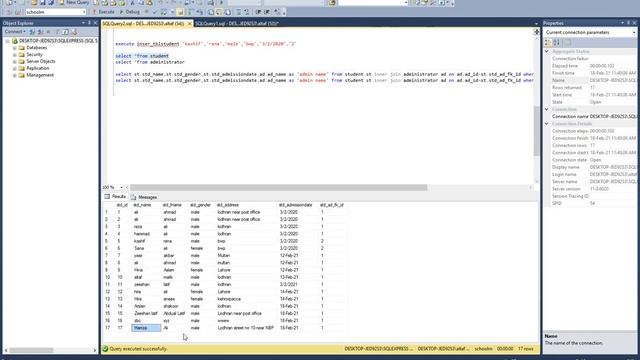Image resolution: width=640 pixels, height=360 pixels.
Task: Click Comment out selected lines icon
Action: (238, 12)
